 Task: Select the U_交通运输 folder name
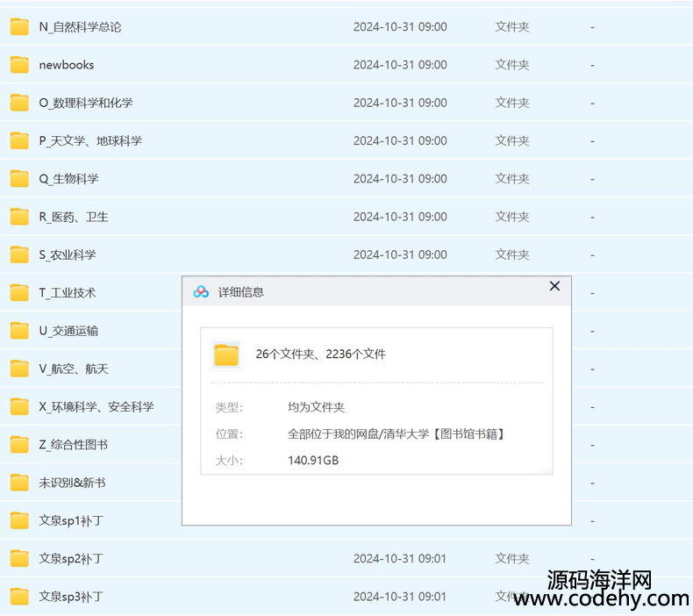(x=68, y=331)
